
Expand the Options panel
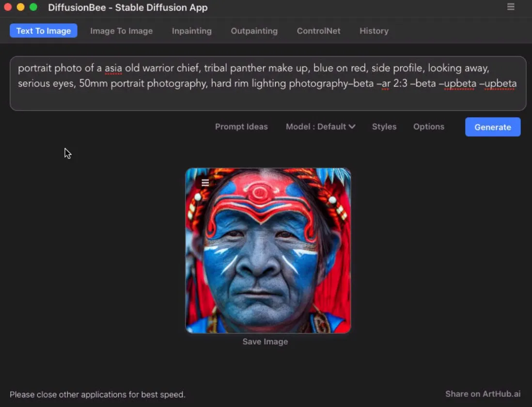pyautogui.click(x=428, y=127)
